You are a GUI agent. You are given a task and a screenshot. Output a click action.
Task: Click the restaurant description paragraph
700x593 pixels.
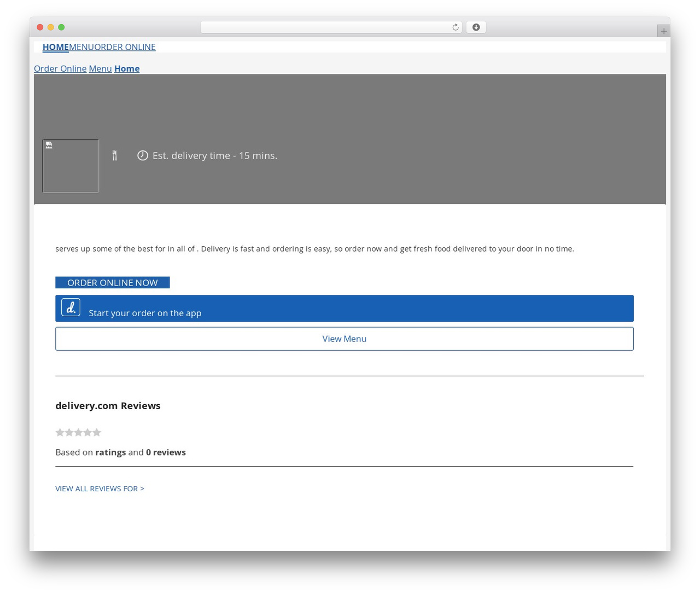click(315, 249)
